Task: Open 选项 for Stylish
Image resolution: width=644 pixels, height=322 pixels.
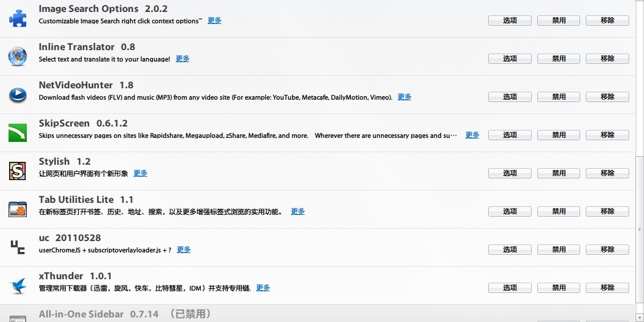Action: (510, 173)
